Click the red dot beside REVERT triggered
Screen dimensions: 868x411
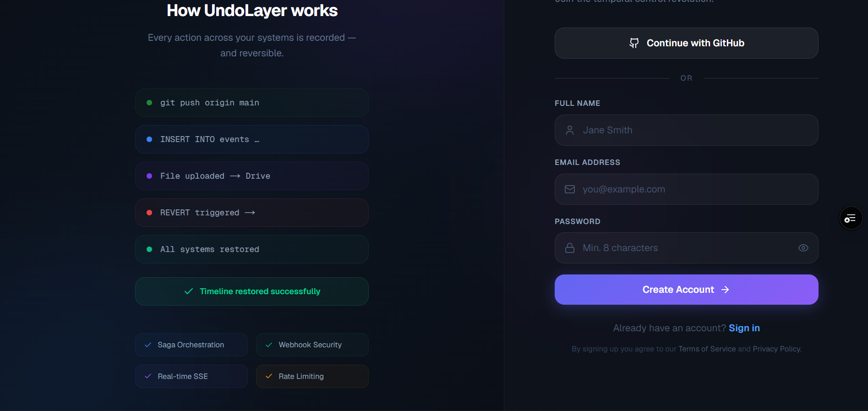point(149,213)
